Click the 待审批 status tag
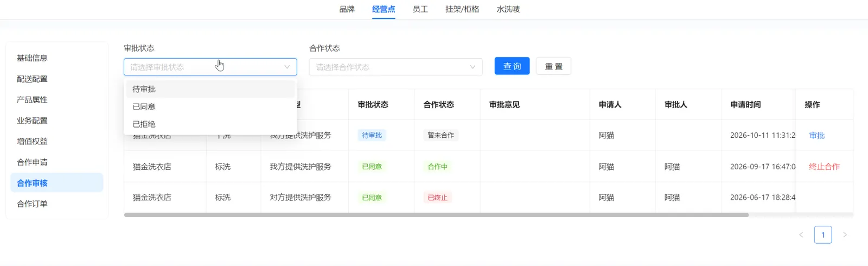Viewport: 868px width, 266px height. pyautogui.click(x=372, y=135)
